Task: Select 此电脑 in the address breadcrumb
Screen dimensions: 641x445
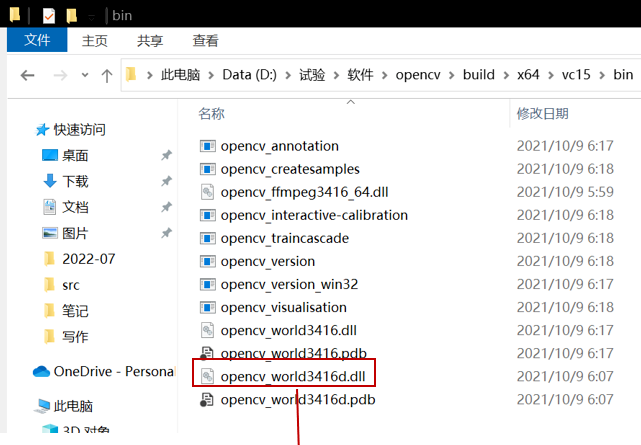Action: click(x=180, y=75)
